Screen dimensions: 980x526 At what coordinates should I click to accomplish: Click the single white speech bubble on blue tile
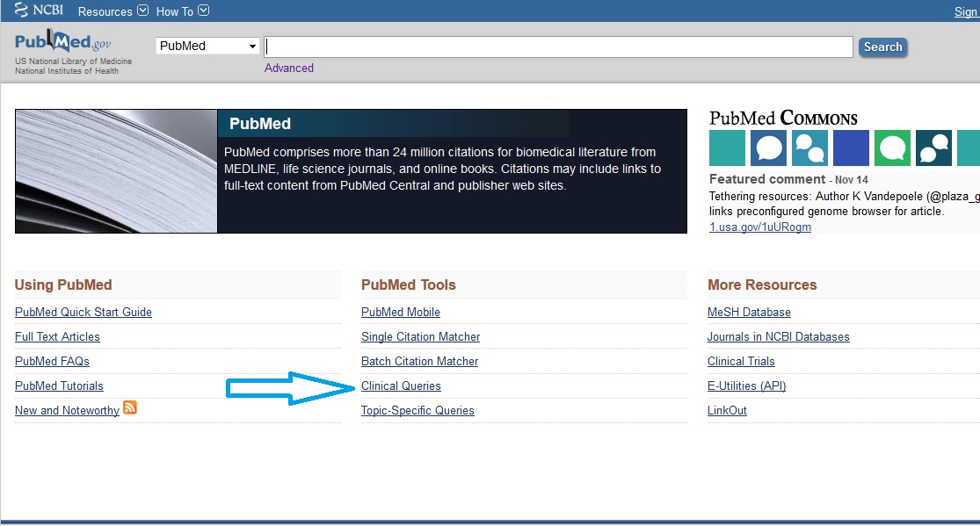click(x=768, y=148)
